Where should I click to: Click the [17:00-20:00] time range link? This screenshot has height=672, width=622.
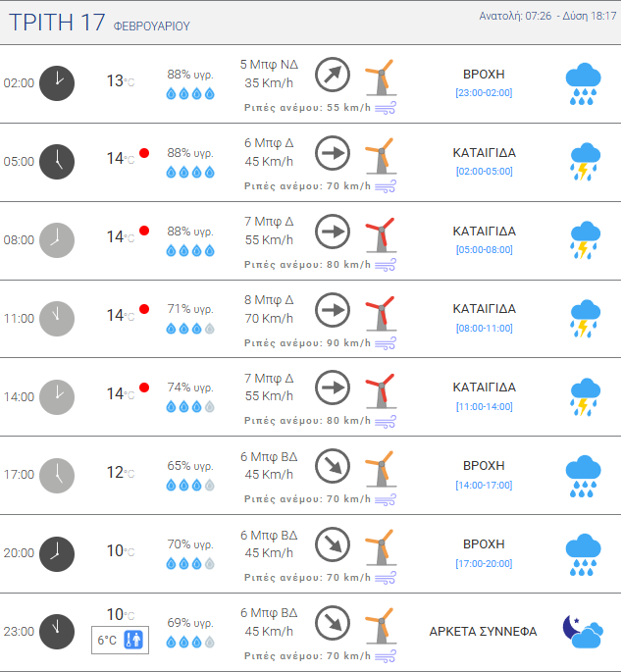point(484,563)
